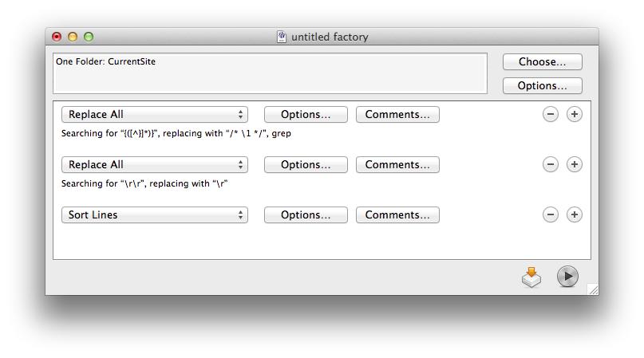
Task: Remove the first Replace All action
Action: pyautogui.click(x=550, y=114)
